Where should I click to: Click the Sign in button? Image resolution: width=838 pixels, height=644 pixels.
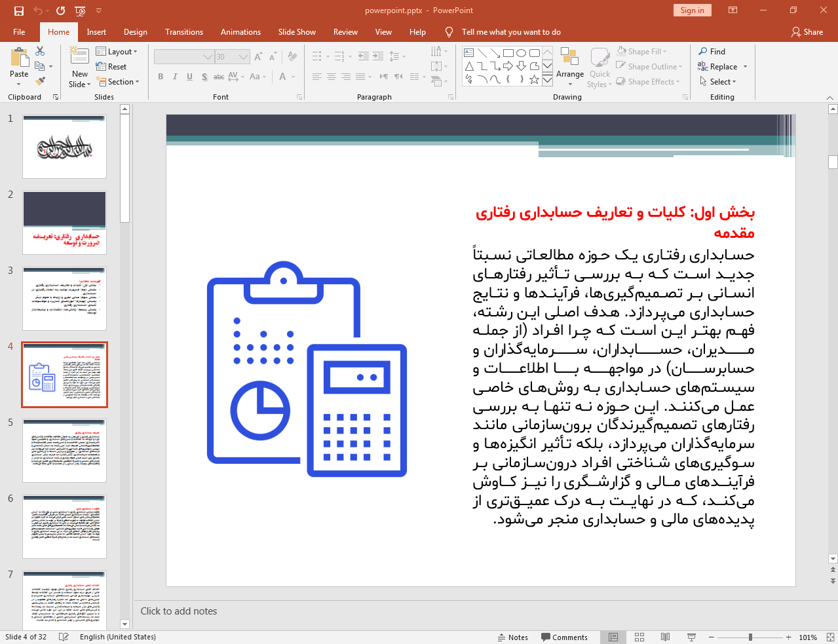(x=692, y=10)
